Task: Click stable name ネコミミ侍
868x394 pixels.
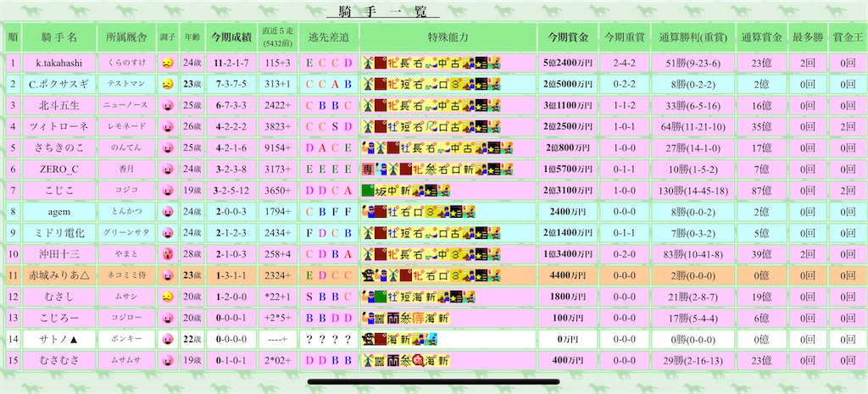Action: (126, 275)
